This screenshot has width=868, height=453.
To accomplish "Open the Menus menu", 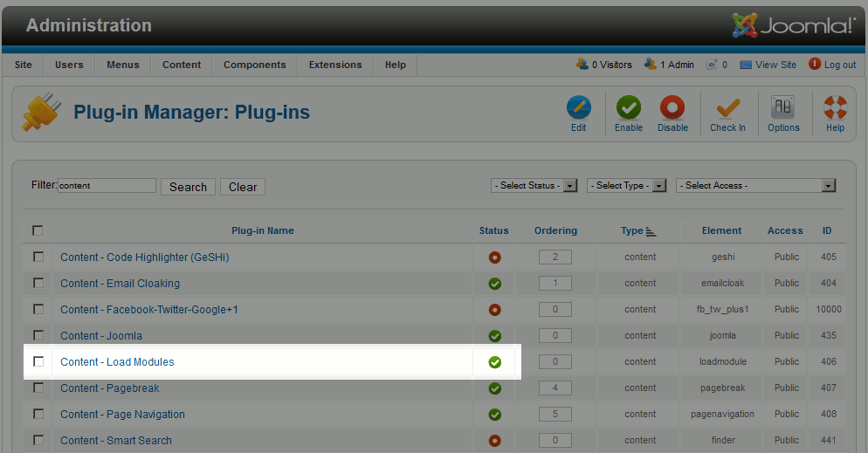I will (123, 65).
